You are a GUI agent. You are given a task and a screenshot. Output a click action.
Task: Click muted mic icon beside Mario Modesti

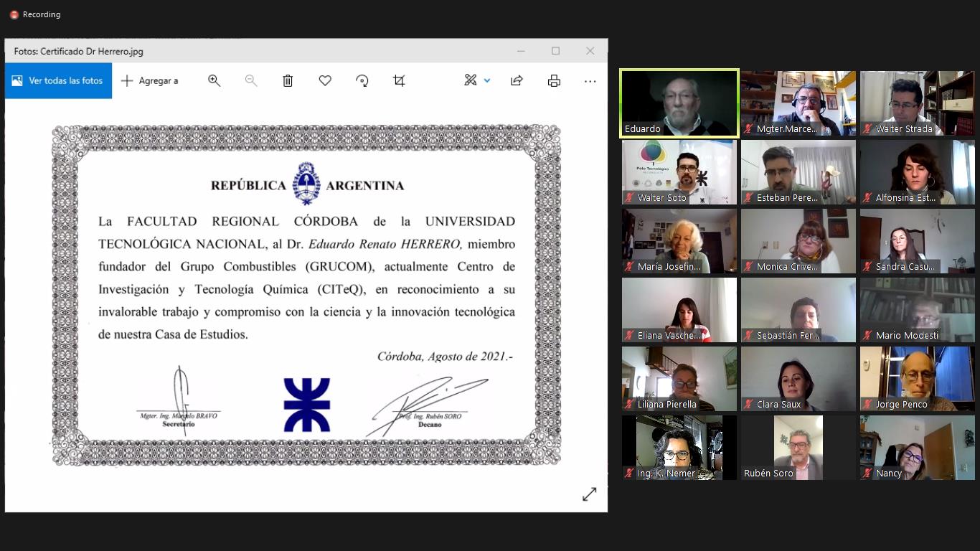(x=867, y=336)
